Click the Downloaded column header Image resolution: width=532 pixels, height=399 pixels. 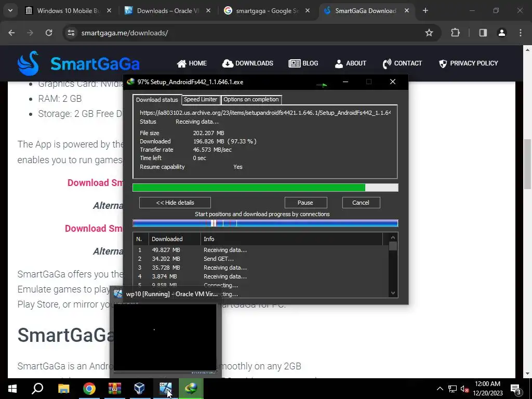pyautogui.click(x=175, y=239)
